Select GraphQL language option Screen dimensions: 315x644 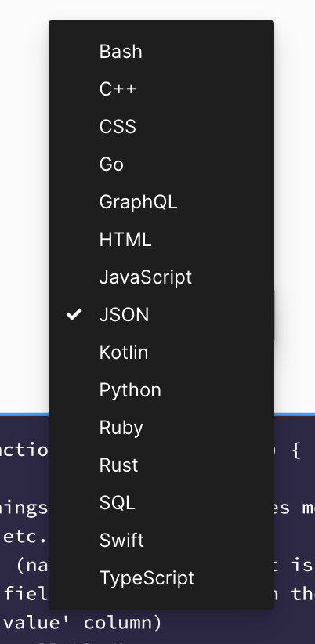[161, 201]
